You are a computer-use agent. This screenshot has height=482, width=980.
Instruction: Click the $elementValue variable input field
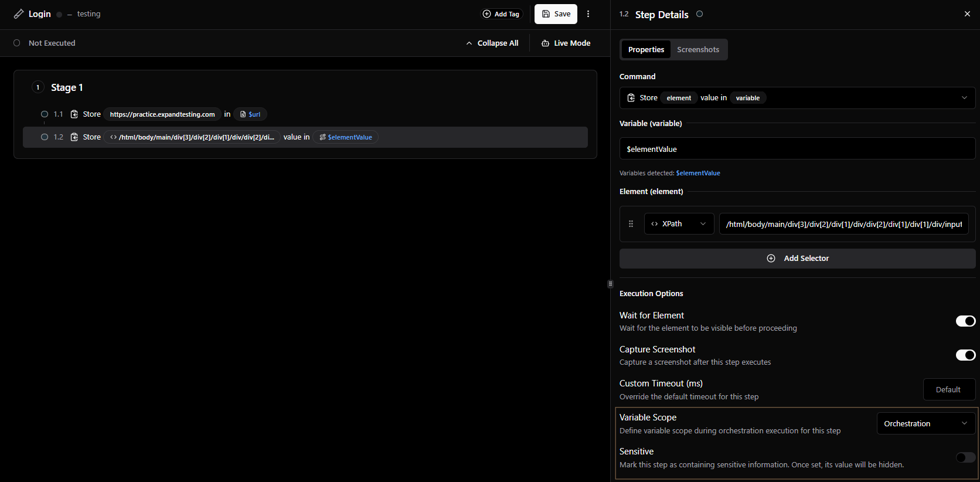click(x=797, y=149)
